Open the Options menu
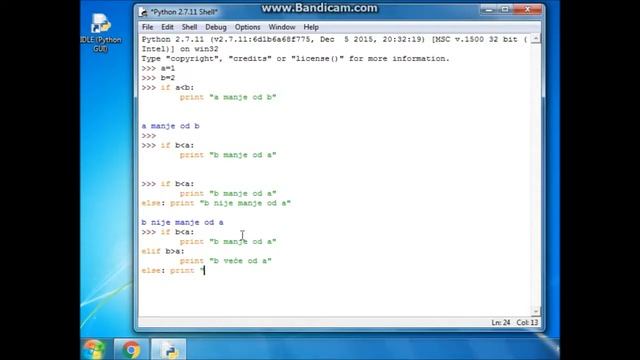This screenshot has width=640, height=360. (247, 27)
